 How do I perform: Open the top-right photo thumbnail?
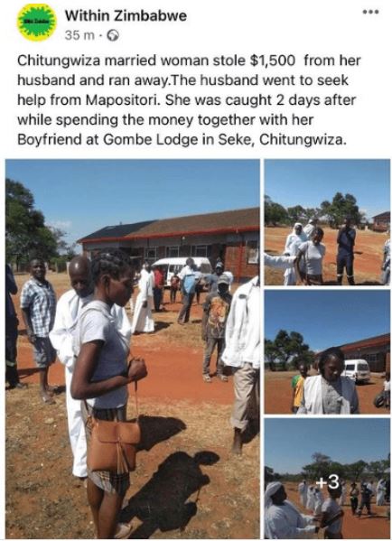point(327,222)
